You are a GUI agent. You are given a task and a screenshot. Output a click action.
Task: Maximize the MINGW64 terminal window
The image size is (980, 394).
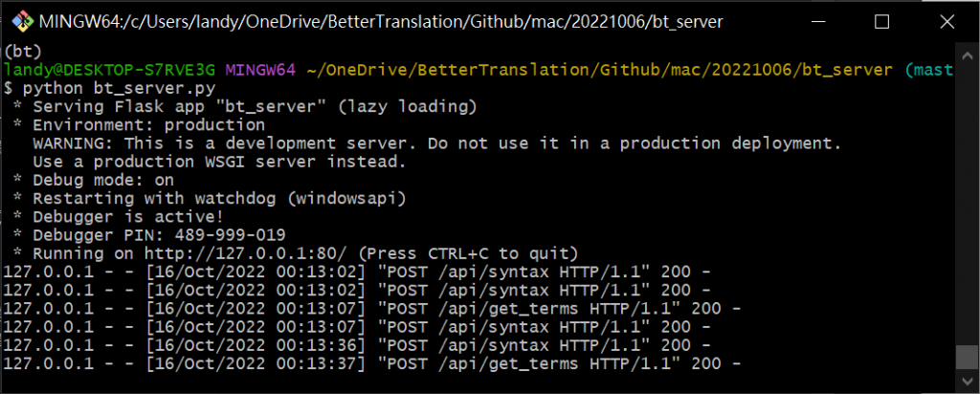pos(881,22)
